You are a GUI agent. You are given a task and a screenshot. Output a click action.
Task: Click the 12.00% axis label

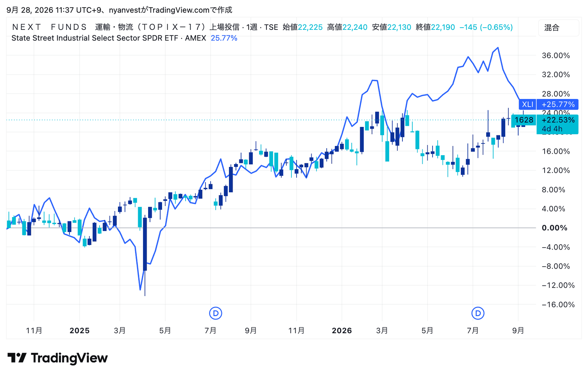[x=556, y=170]
